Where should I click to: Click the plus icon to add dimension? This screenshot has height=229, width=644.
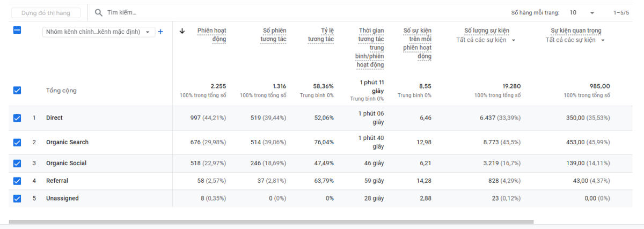point(160,32)
